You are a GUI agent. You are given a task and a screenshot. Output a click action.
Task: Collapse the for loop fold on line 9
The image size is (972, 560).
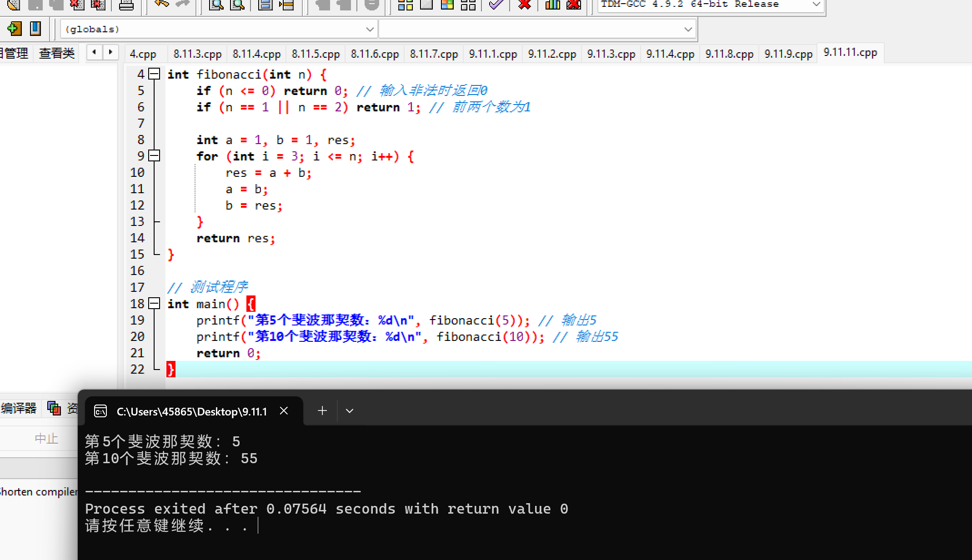[155, 156]
